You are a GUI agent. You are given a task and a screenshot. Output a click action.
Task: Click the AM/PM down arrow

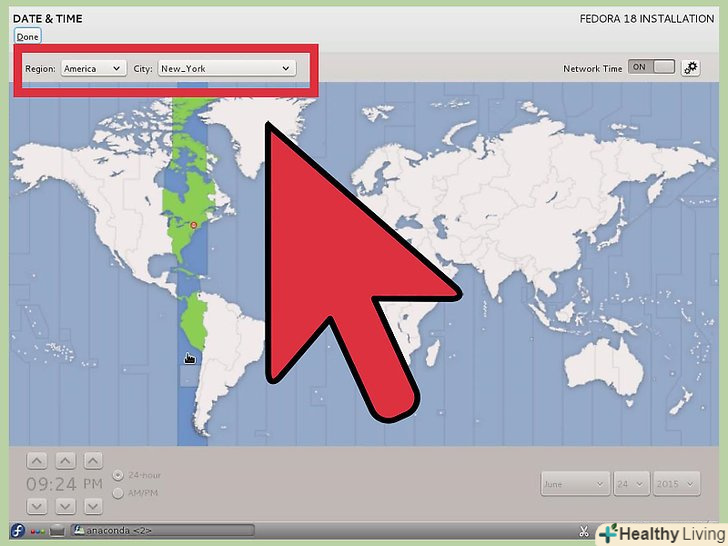[x=93, y=506]
